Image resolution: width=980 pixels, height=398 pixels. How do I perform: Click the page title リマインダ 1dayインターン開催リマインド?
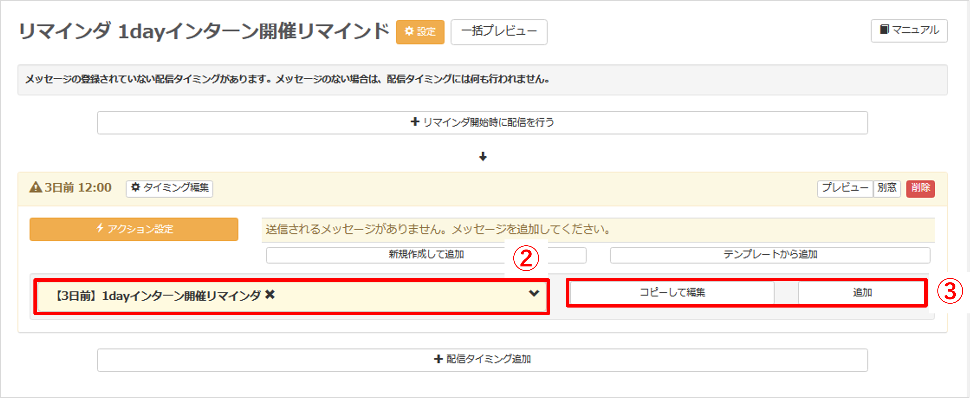click(204, 31)
